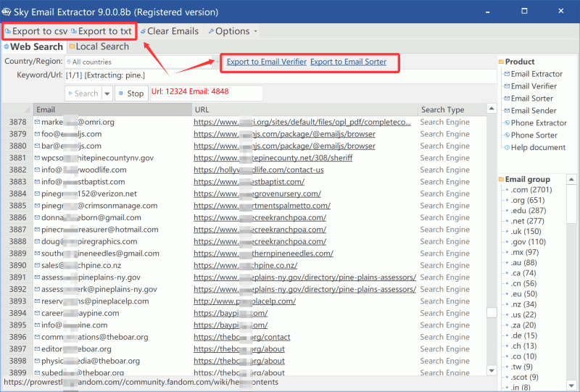Click Export to Email Verifier link
This screenshot has height=392, width=580.
(x=267, y=62)
